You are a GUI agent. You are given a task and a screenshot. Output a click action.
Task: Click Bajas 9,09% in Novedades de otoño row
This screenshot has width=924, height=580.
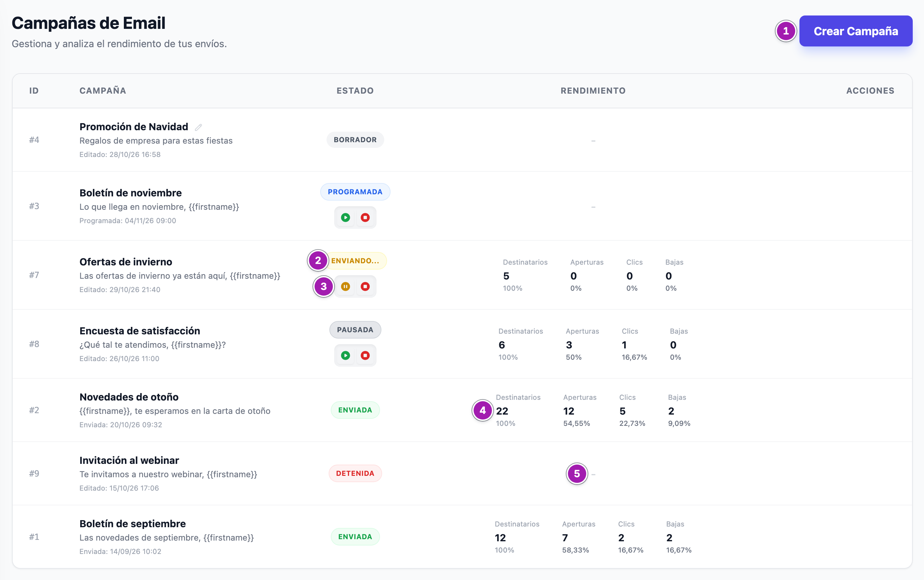tap(679, 423)
